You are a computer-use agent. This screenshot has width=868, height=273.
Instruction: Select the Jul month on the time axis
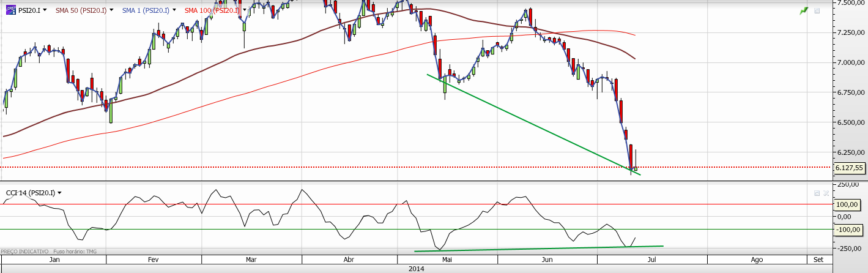click(652, 260)
